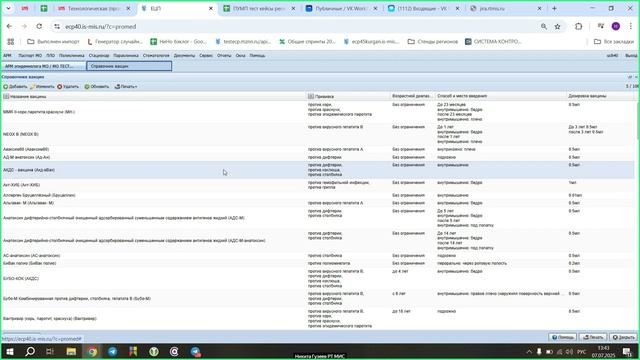Open the Стационар menu
This screenshot has height=360, width=640.
[x=99, y=56]
